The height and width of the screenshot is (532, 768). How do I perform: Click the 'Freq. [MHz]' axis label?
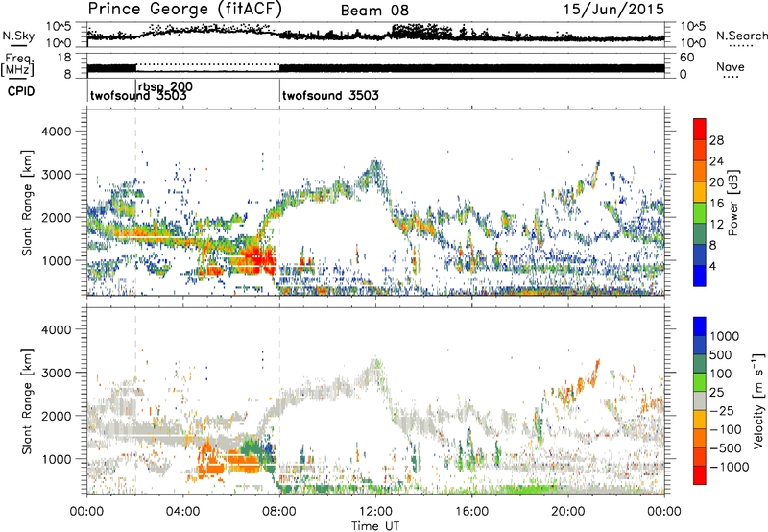[18, 65]
